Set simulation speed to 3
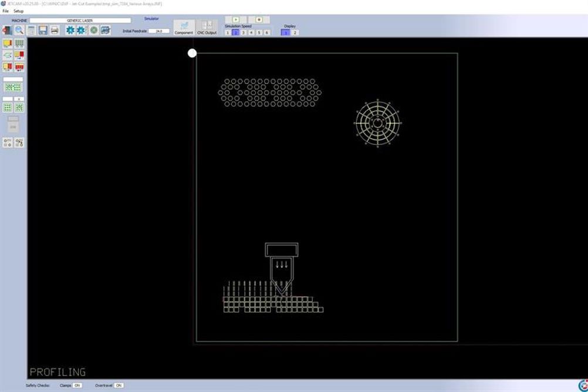 pyautogui.click(x=244, y=33)
